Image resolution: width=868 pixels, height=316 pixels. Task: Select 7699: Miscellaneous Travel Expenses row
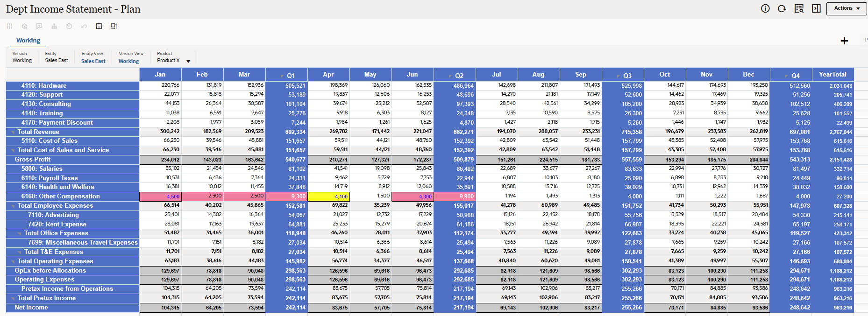[x=72, y=243]
